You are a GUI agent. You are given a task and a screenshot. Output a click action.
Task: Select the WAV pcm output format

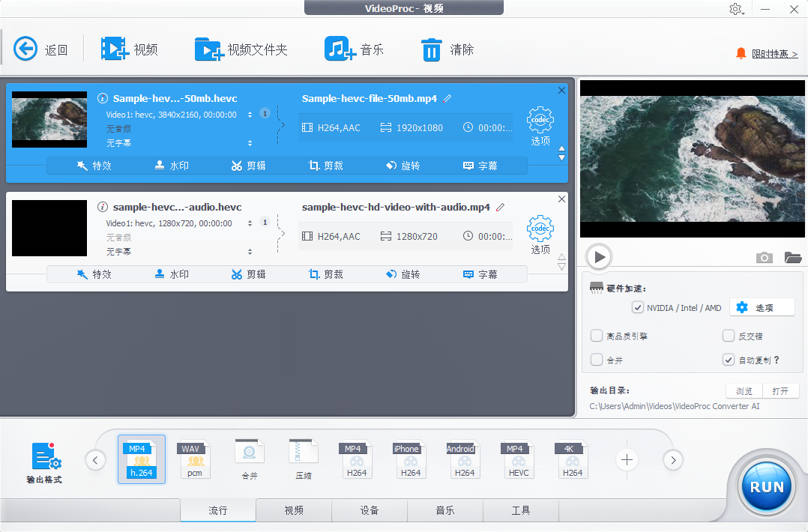coord(195,459)
